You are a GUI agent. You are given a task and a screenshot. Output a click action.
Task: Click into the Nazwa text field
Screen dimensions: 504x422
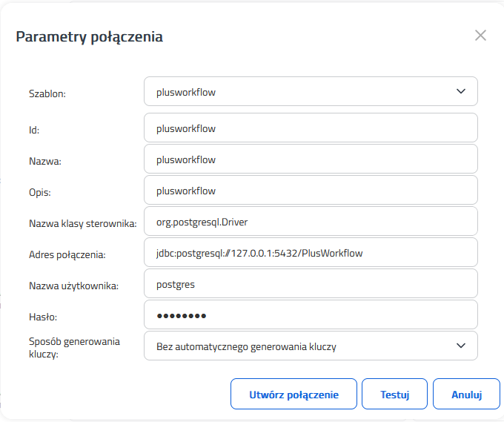point(311,159)
